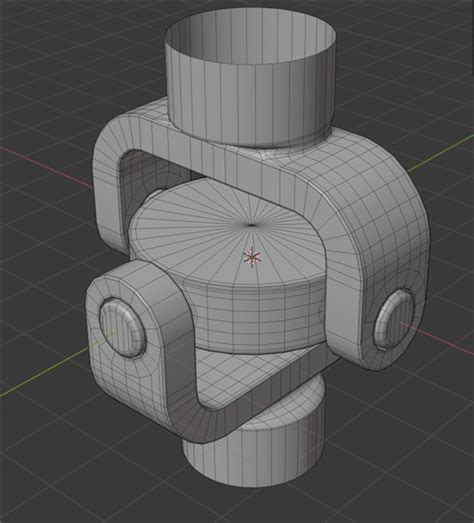Click the center pole vertex of the disc
Screen dimensions: 474x523
(252, 225)
